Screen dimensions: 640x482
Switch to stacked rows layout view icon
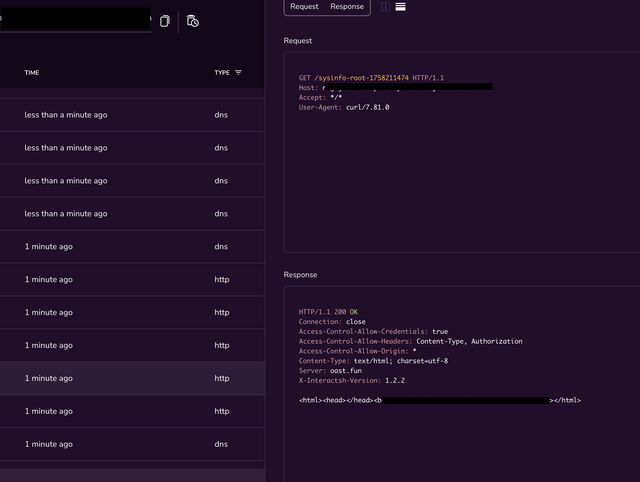[400, 7]
